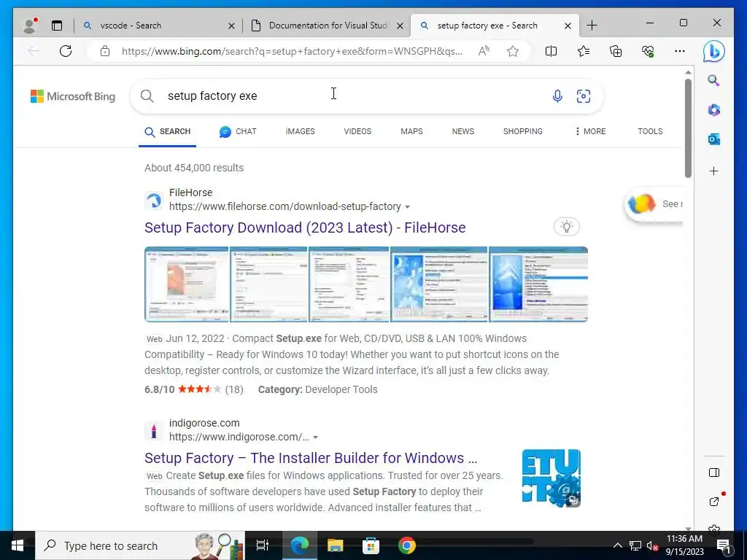Switch to Documentation for Visual Studio tab

click(326, 26)
